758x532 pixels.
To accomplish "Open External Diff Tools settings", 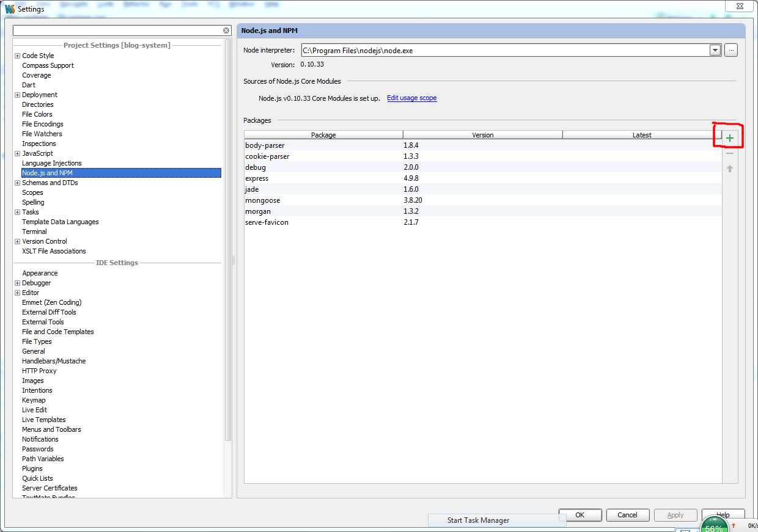I will [x=49, y=312].
